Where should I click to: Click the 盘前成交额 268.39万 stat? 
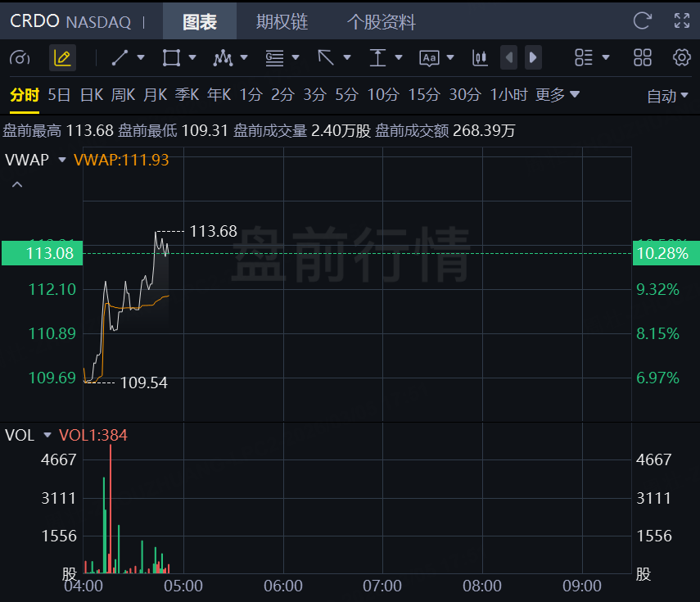coord(445,131)
